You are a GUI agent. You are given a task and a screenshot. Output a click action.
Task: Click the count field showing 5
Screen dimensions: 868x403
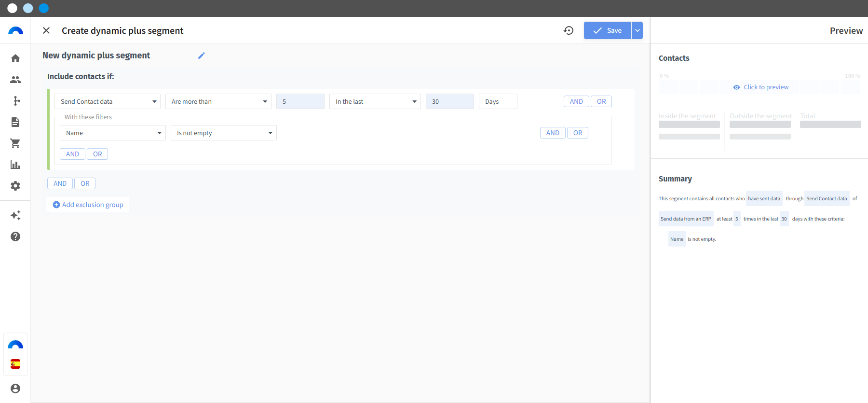pos(300,101)
